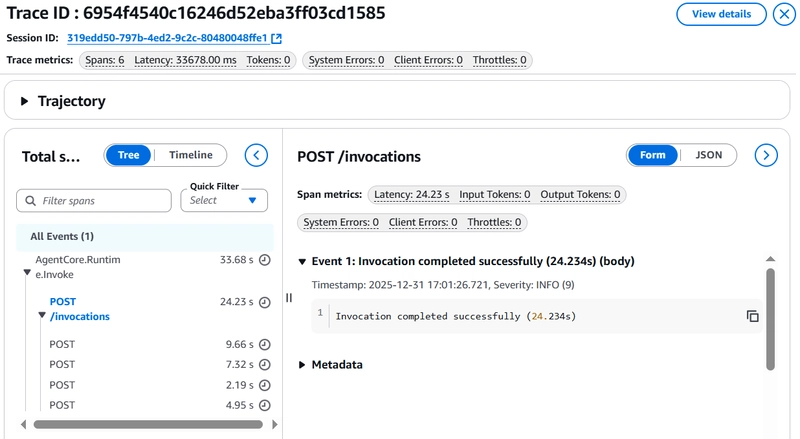Screen dimensions: 800x439
Task: Switch span view to Tree
Action: click(x=129, y=155)
